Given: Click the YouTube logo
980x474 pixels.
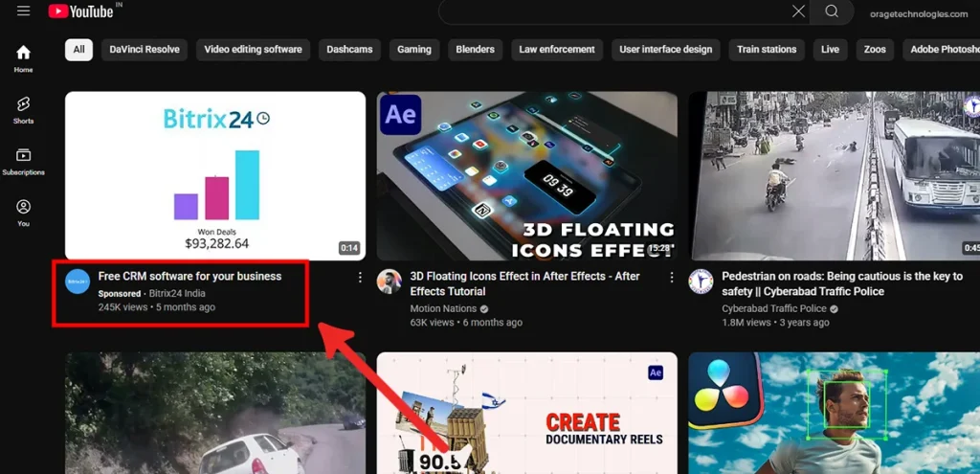Looking at the screenshot, I should [81, 11].
